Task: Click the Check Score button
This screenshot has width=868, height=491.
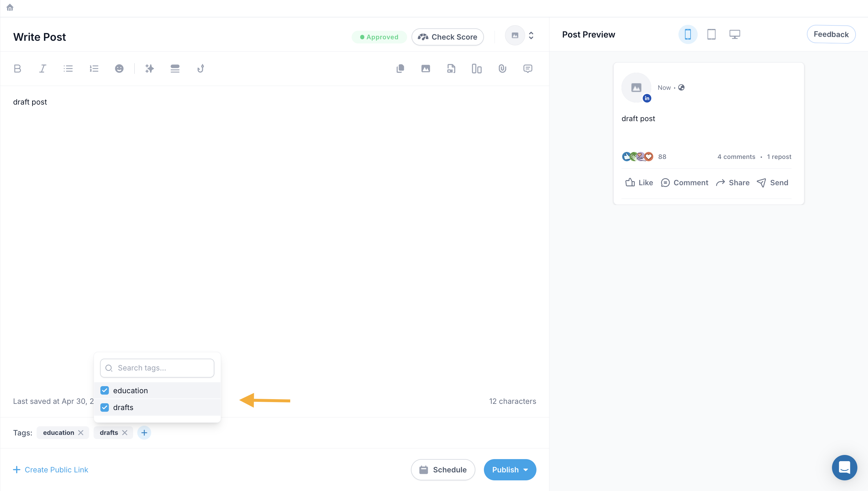Action: tap(448, 37)
